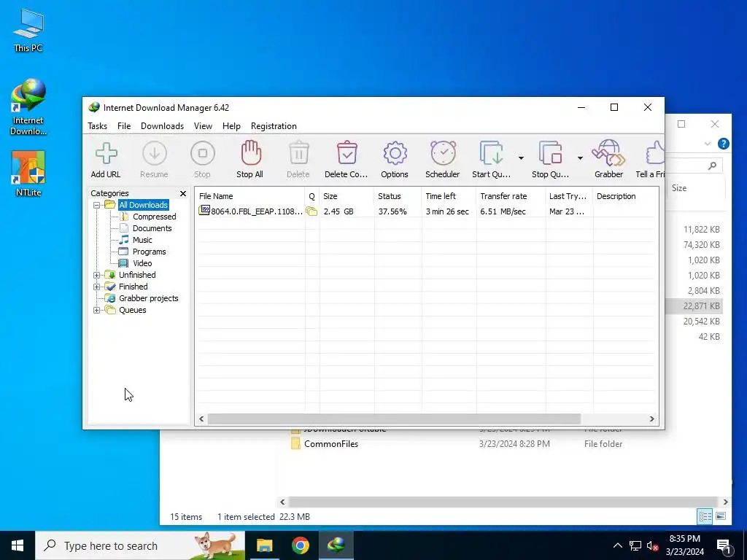Screen dimensions: 747x560
Task: Click the File Explorer search magnifier icon
Action: (712, 166)
